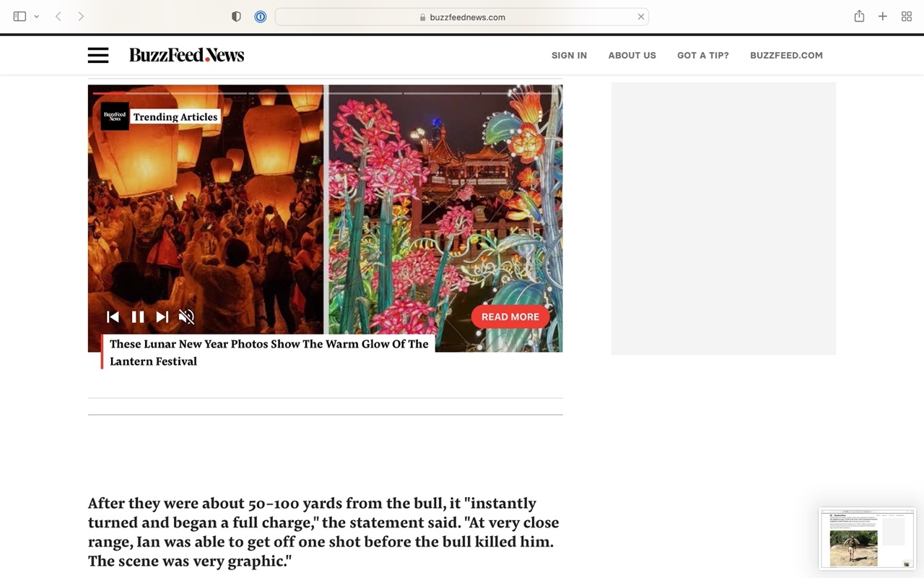924x578 pixels.
Task: Click the bull charge article paragraph
Action: coord(323,532)
